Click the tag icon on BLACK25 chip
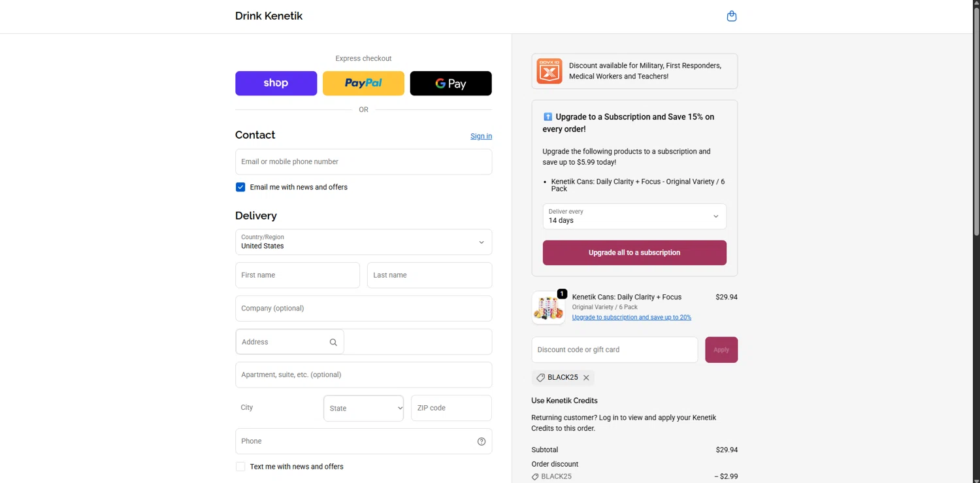The height and width of the screenshot is (483, 980). 541,378
